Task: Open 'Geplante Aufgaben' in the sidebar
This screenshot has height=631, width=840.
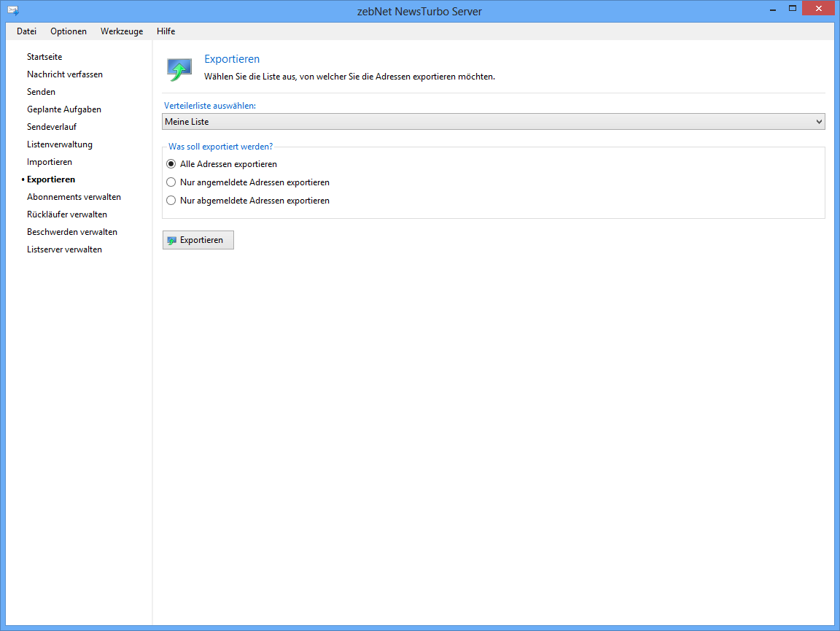Action: coord(64,109)
